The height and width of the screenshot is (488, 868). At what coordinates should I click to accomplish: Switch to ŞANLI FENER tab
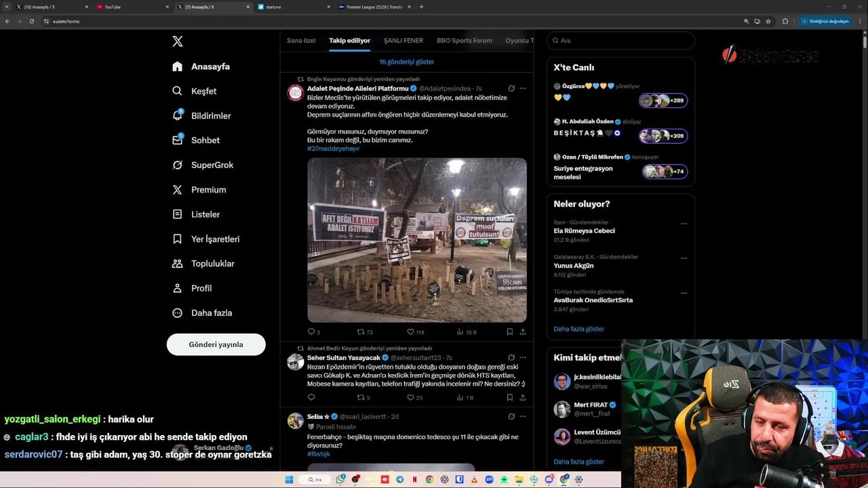[x=403, y=41]
